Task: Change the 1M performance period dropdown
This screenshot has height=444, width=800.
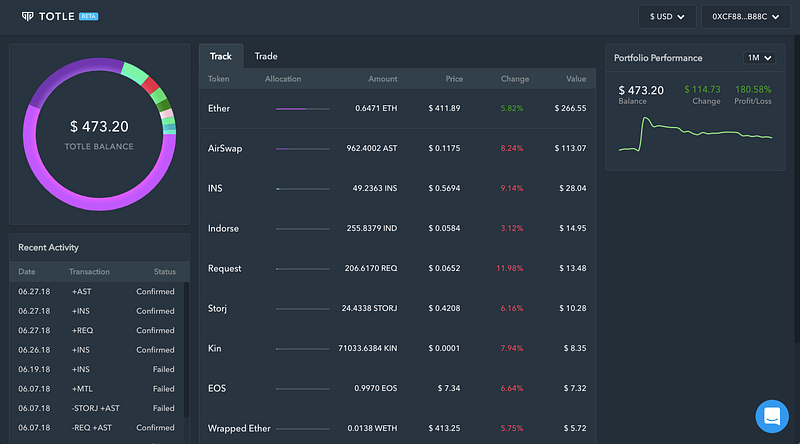Action: coord(759,58)
